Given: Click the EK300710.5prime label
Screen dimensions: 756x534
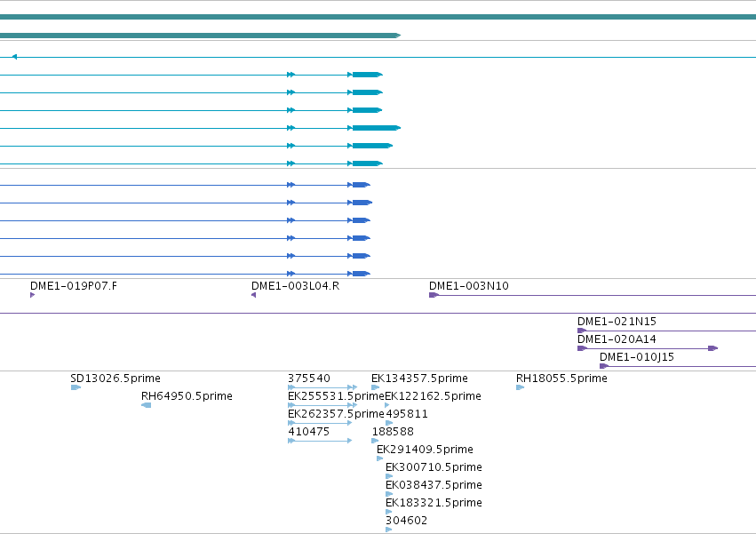Looking at the screenshot, I should click(x=434, y=467).
